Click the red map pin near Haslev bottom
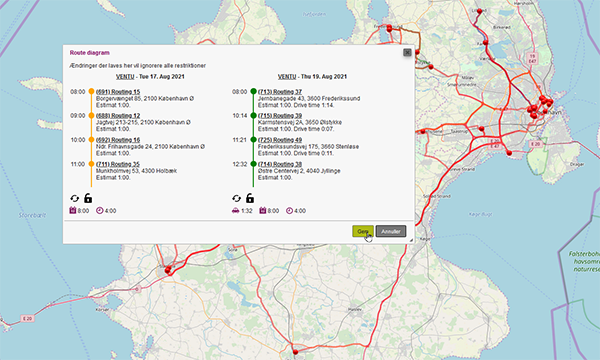The image size is (600, 360). click(x=295, y=352)
